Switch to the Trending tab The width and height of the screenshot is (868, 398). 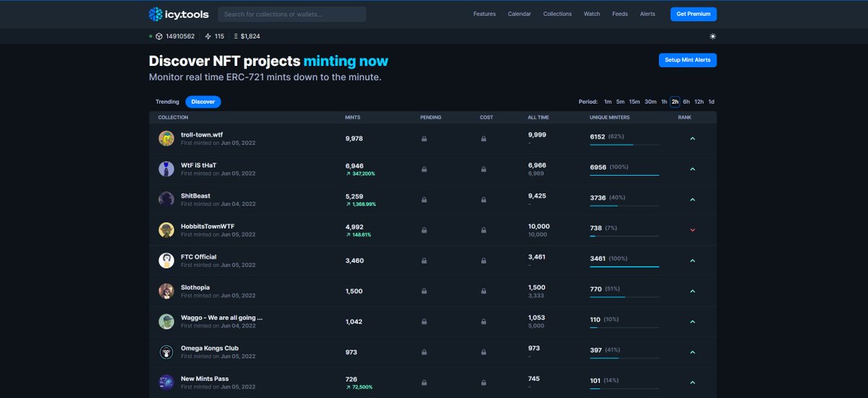[x=167, y=102]
